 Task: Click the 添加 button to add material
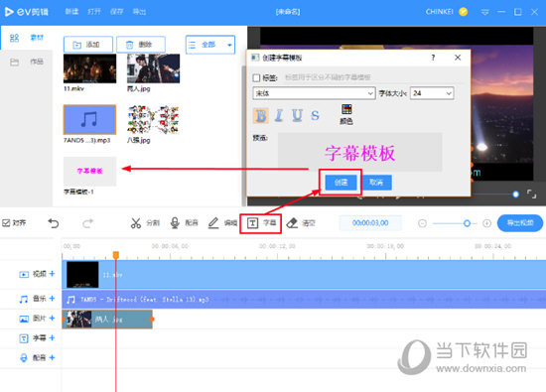coord(88,45)
